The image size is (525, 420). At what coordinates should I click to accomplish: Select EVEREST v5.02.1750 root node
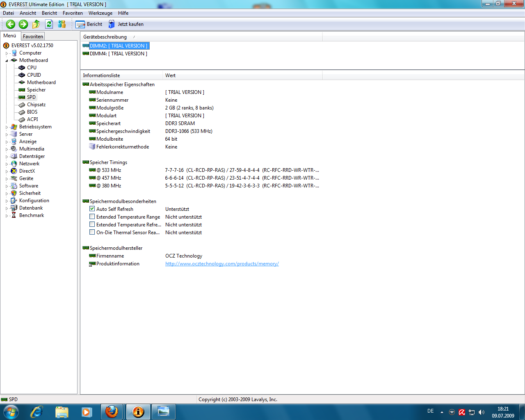[32, 46]
